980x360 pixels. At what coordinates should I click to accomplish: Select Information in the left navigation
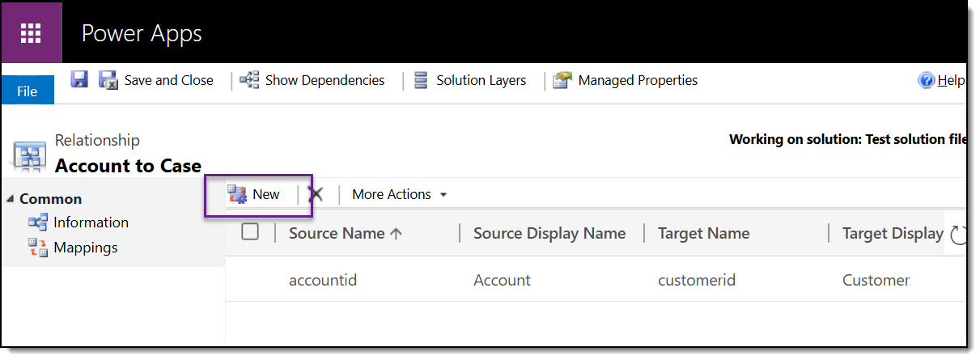click(x=91, y=222)
